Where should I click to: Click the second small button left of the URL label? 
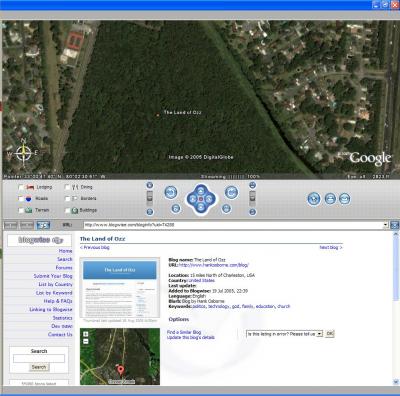(x=27, y=225)
